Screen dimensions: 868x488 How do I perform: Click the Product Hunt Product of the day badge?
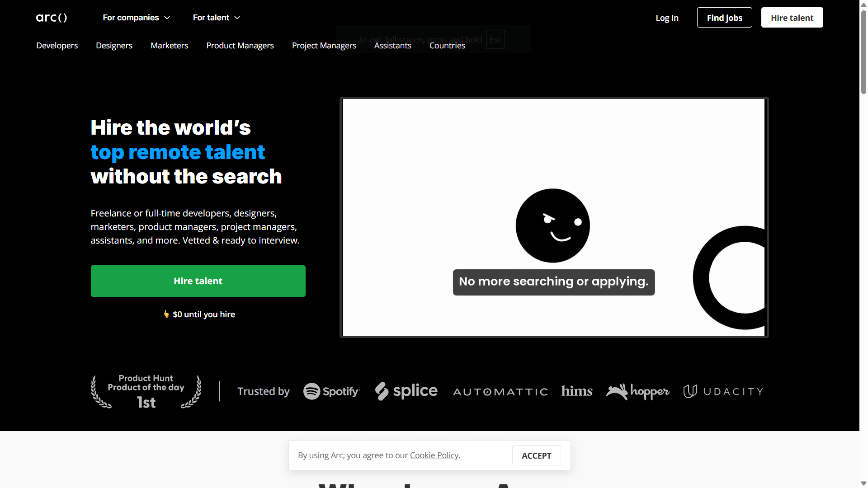146,391
